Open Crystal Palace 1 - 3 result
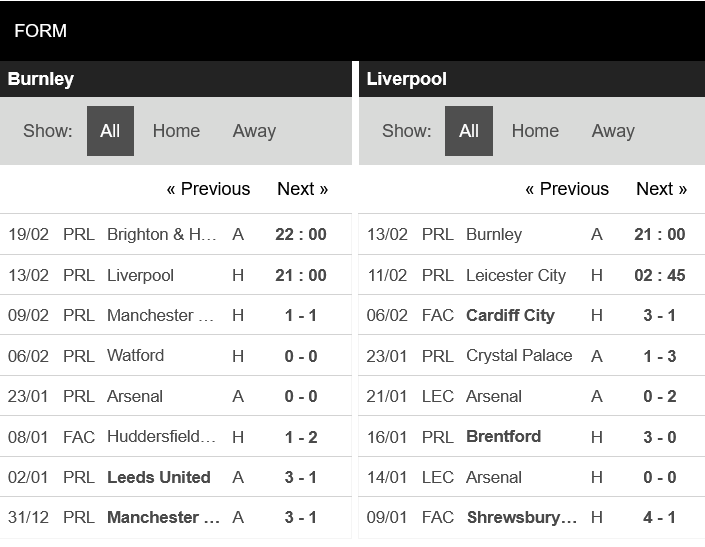 [x=532, y=356]
